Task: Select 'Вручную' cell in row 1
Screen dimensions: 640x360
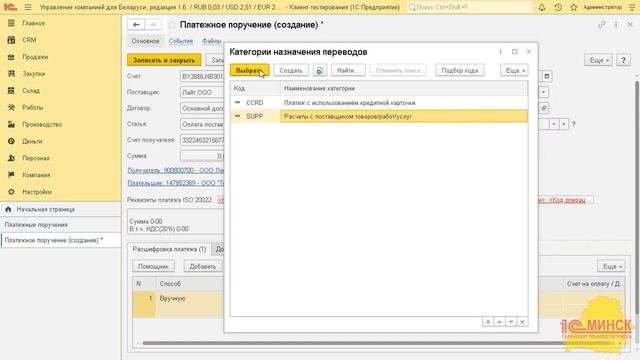Action: tap(190, 299)
